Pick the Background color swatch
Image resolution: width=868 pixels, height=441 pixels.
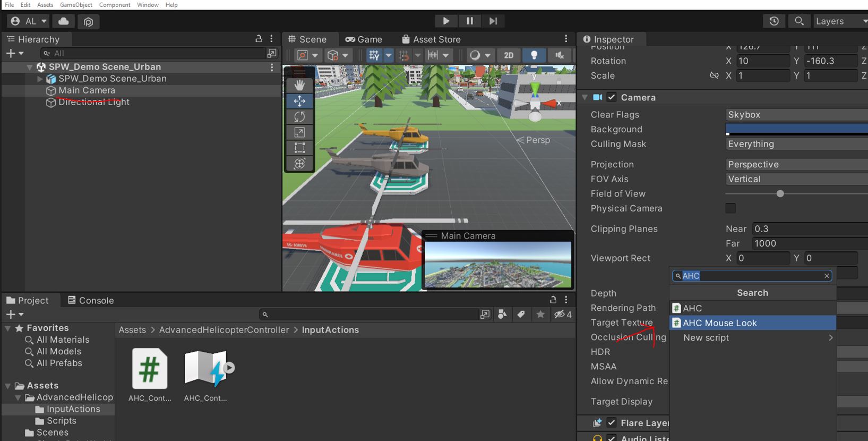tap(796, 129)
